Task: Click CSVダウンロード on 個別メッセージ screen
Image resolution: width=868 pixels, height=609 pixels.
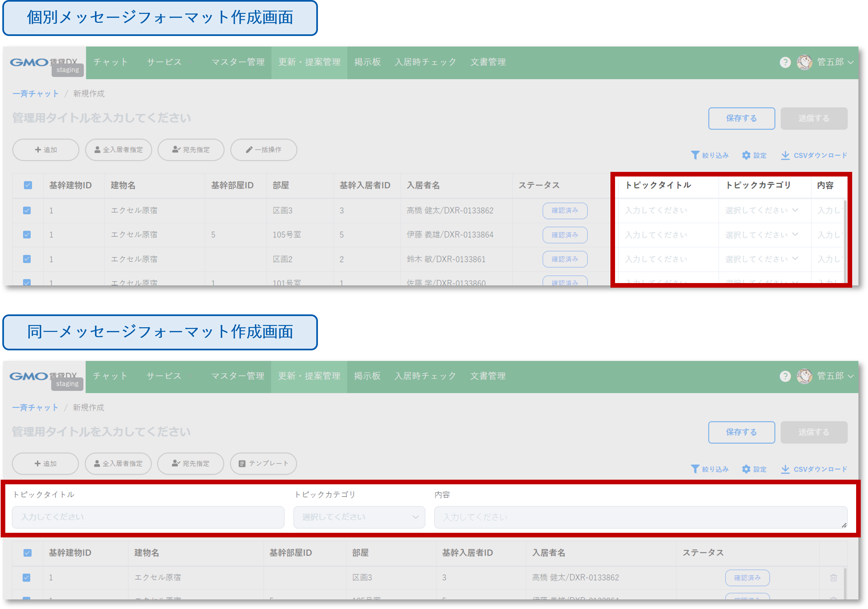Action: pyautogui.click(x=814, y=155)
